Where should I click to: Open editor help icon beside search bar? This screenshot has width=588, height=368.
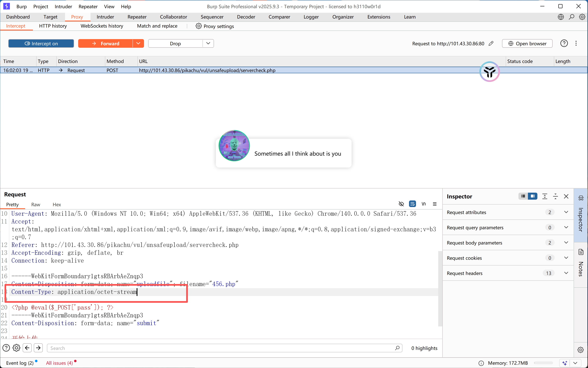[x=6, y=348]
